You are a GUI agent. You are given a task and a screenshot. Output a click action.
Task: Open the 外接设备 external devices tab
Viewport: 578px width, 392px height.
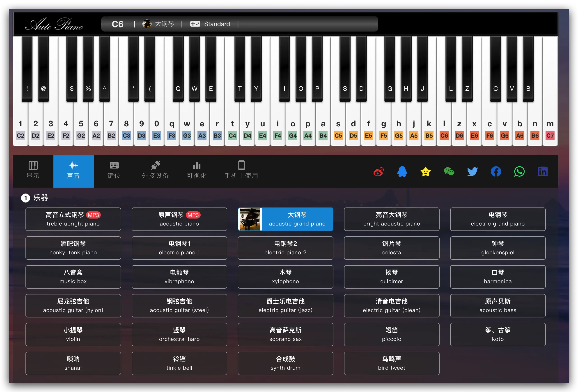click(x=156, y=171)
